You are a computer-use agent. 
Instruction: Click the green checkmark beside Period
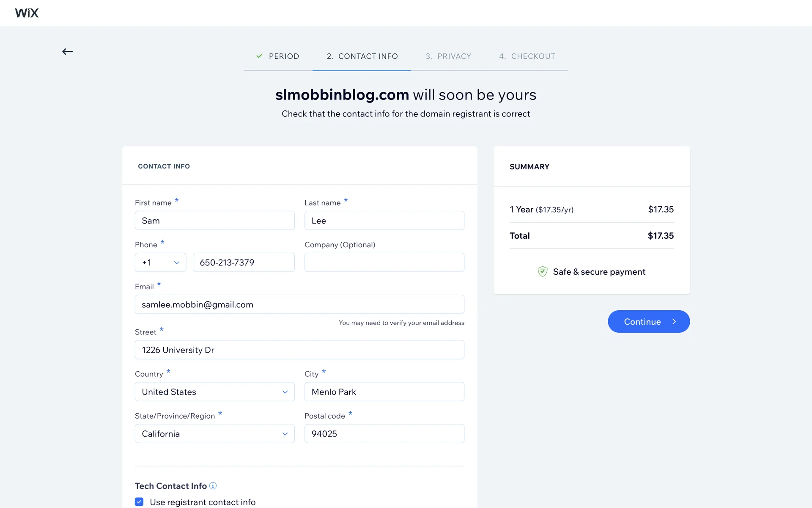pos(259,56)
